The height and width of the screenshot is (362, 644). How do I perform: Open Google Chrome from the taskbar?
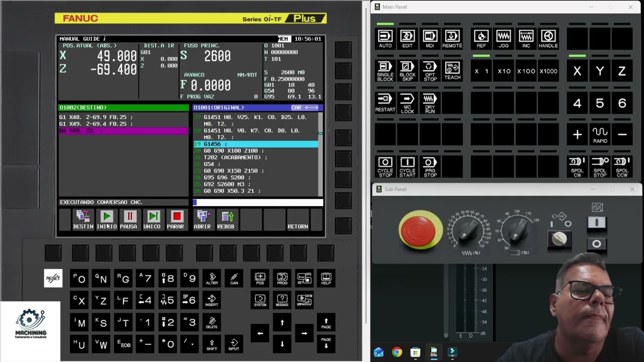pyautogui.click(x=397, y=352)
